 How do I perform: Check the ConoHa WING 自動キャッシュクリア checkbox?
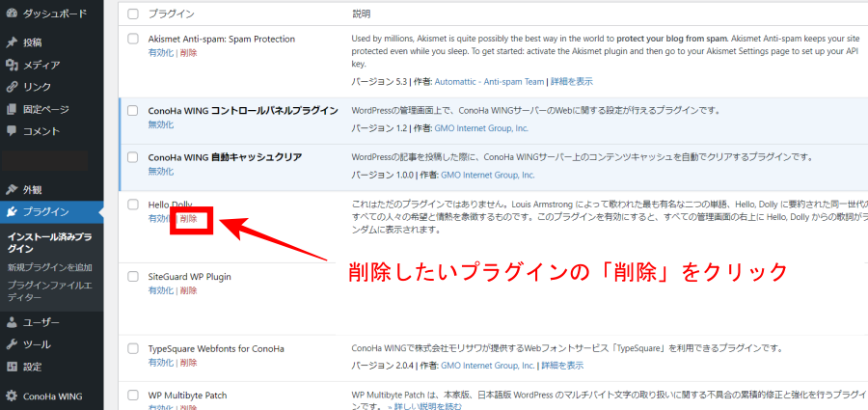(x=133, y=157)
